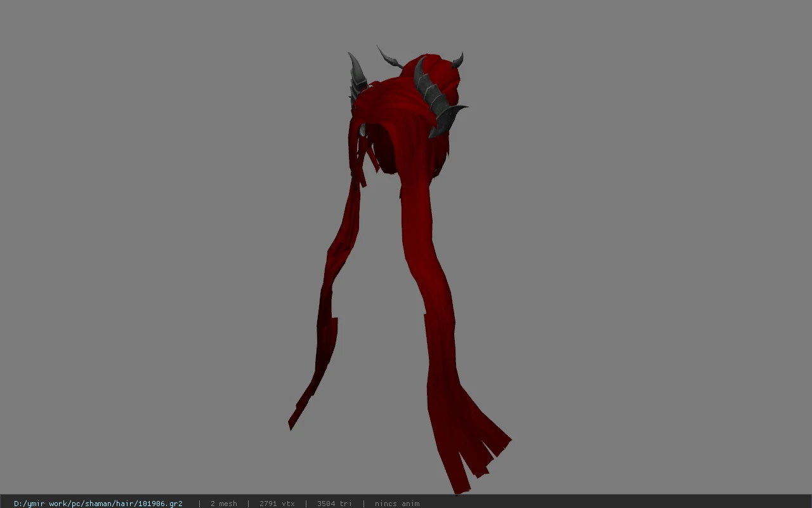Viewport: 812px width, 508px height.
Task: Click the long right ponytail midsection
Action: point(430,273)
